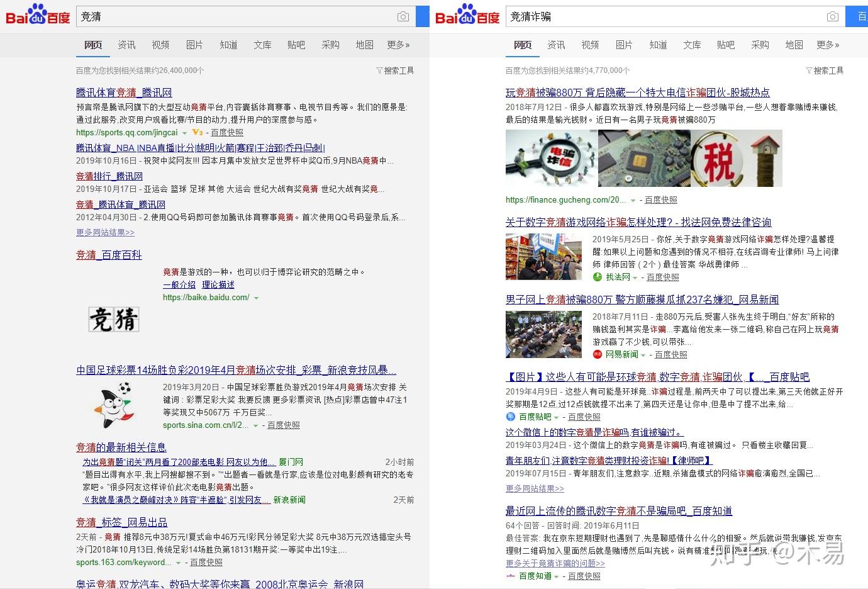Screen dimensions: 868x589
Task: Open 青年朋友们,注意数字竞猜类理财投资诈骗 link
Action: pyautogui.click(x=609, y=461)
